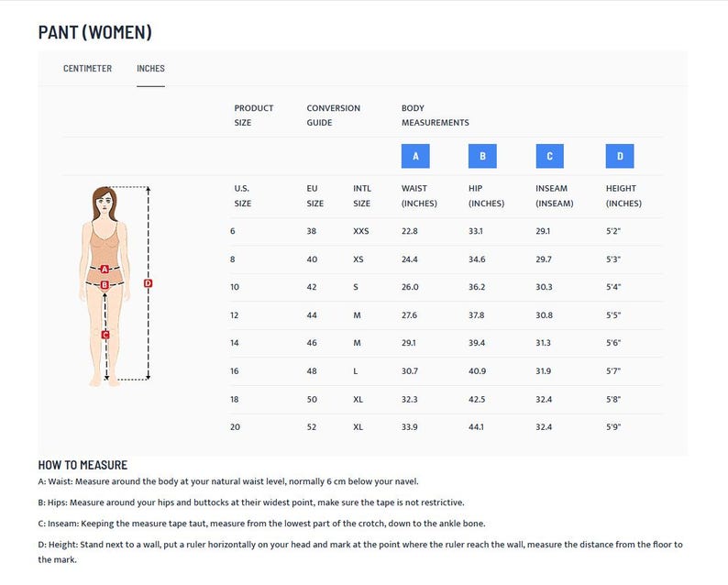728x585 pixels.
Task: Click hip value 33.1
Action: (x=476, y=231)
